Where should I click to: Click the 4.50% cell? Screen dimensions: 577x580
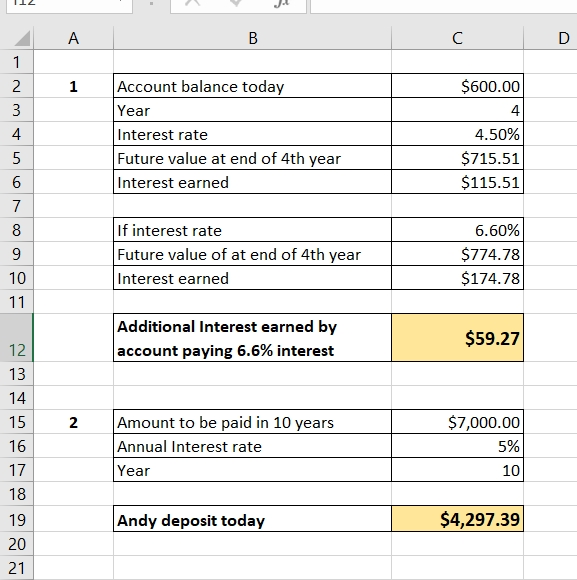coord(457,134)
